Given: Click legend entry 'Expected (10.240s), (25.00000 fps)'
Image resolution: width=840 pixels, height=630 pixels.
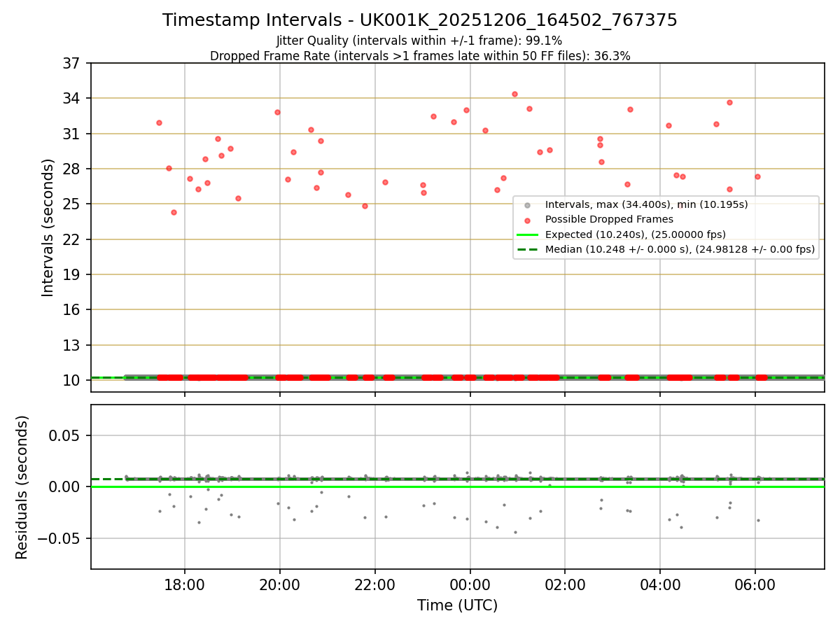Looking at the screenshot, I should tap(636, 234).
